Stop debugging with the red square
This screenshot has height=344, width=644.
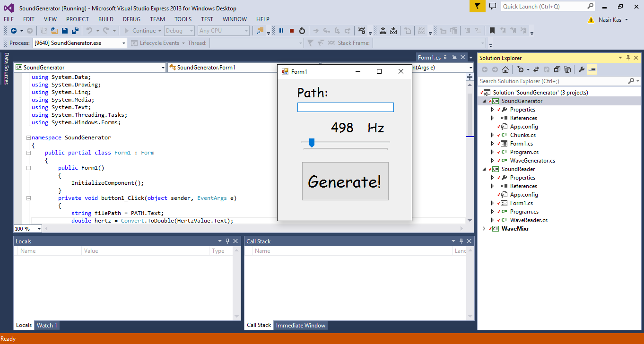tap(292, 31)
